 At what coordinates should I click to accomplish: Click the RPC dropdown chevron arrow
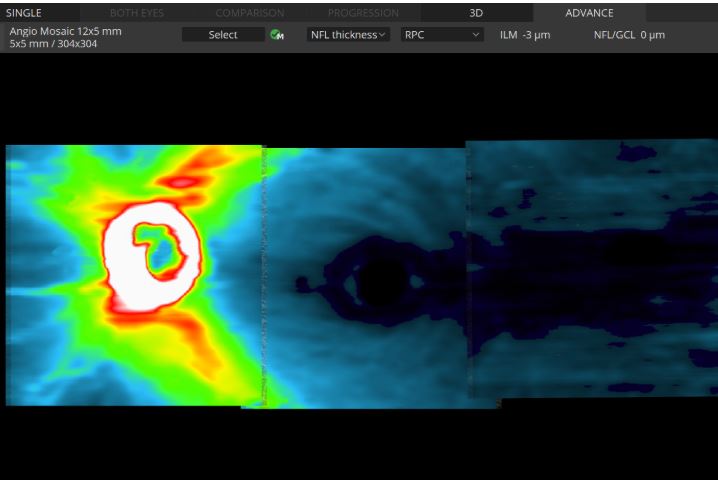(475, 35)
